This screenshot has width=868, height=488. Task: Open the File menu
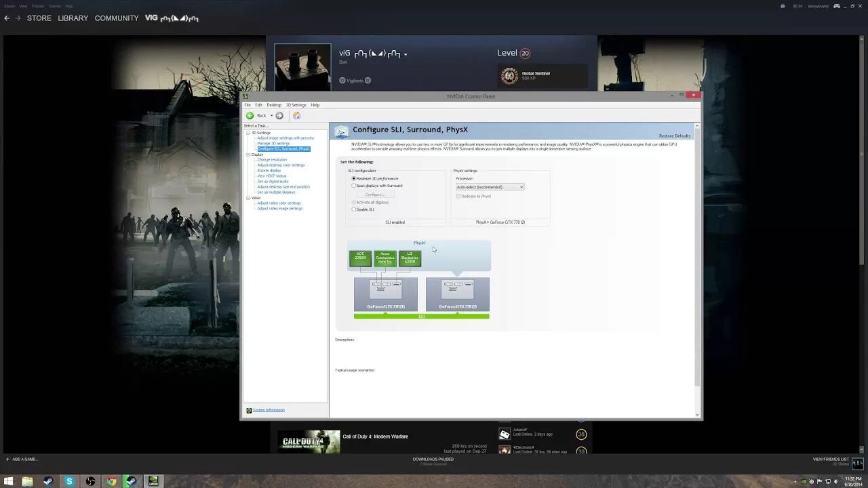[x=248, y=105]
